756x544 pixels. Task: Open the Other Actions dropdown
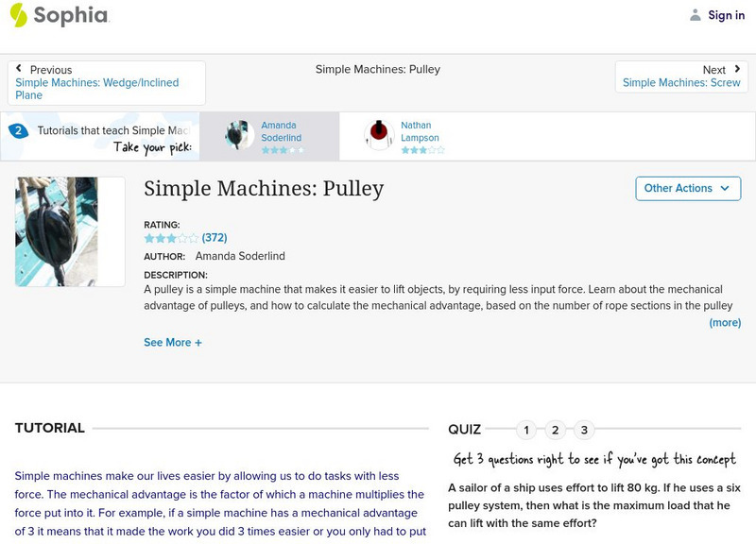coord(686,188)
